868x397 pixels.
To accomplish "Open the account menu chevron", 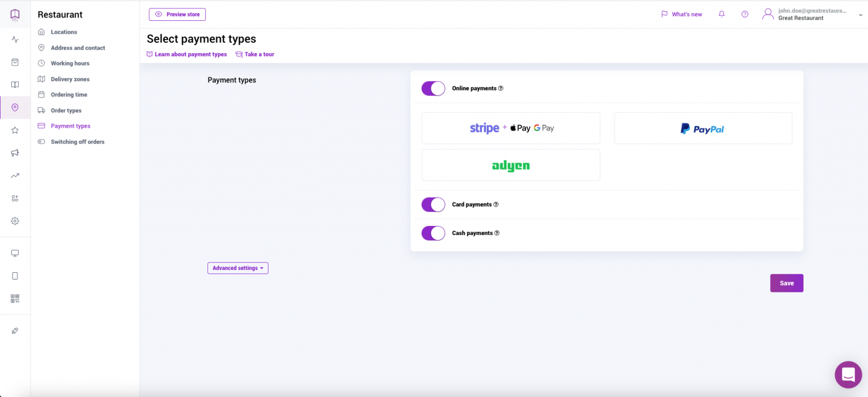I will pos(860,15).
